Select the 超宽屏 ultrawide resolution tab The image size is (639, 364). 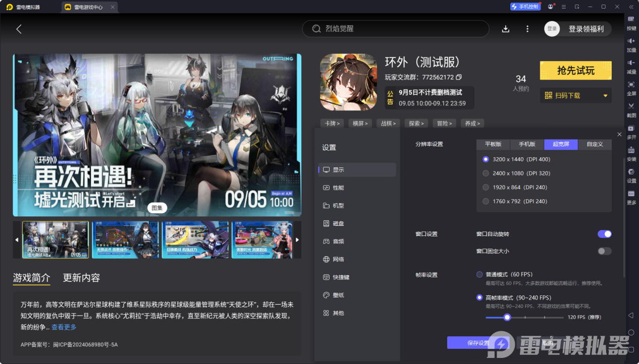click(x=561, y=144)
